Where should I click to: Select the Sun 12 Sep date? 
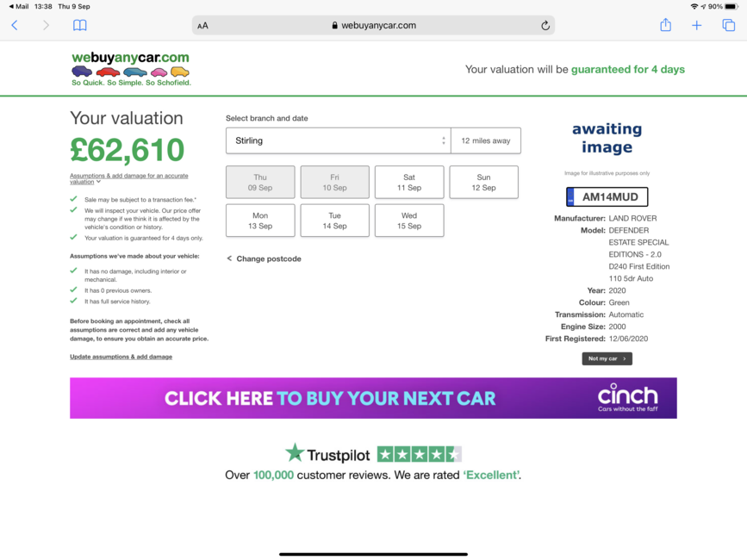pyautogui.click(x=483, y=182)
